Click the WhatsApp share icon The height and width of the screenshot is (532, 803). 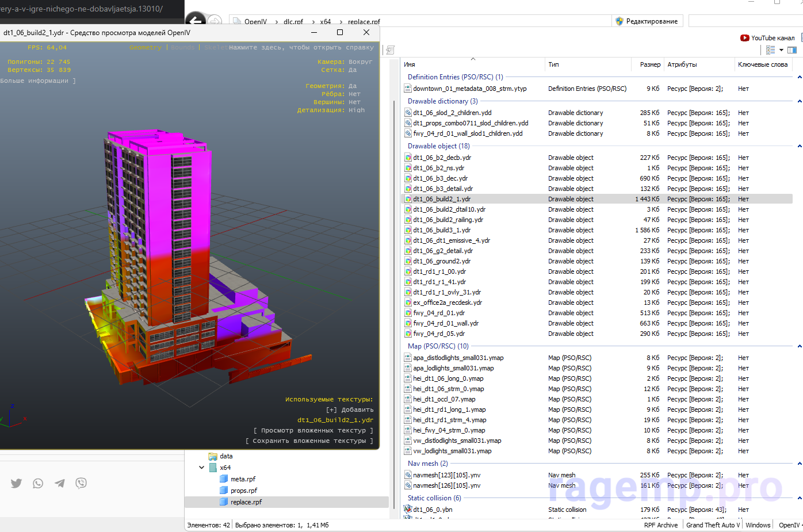coord(38,483)
